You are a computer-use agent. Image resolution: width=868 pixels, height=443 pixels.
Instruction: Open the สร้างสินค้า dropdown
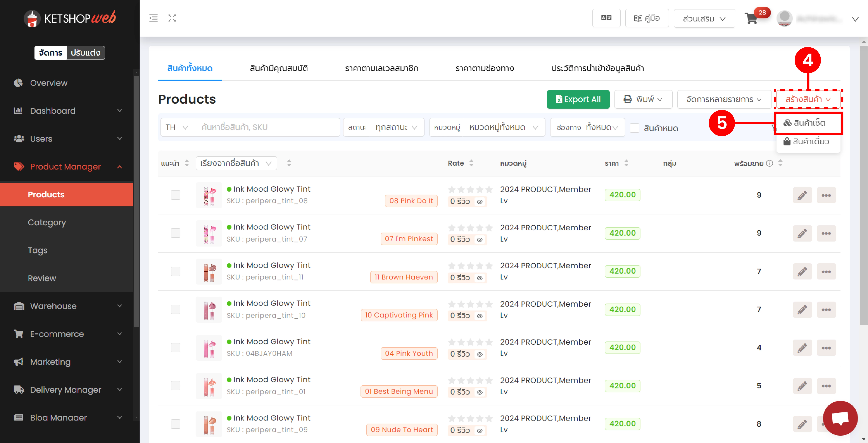(x=808, y=99)
